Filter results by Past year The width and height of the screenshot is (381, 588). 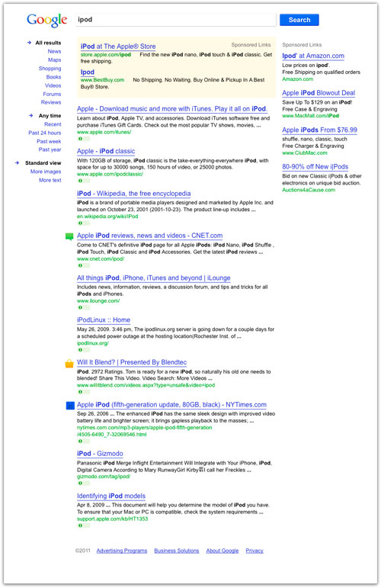click(x=50, y=149)
